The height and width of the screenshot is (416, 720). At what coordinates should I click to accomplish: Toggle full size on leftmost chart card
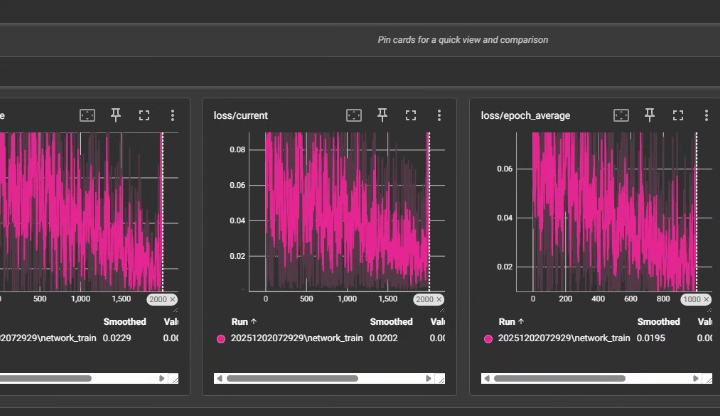[144, 116]
